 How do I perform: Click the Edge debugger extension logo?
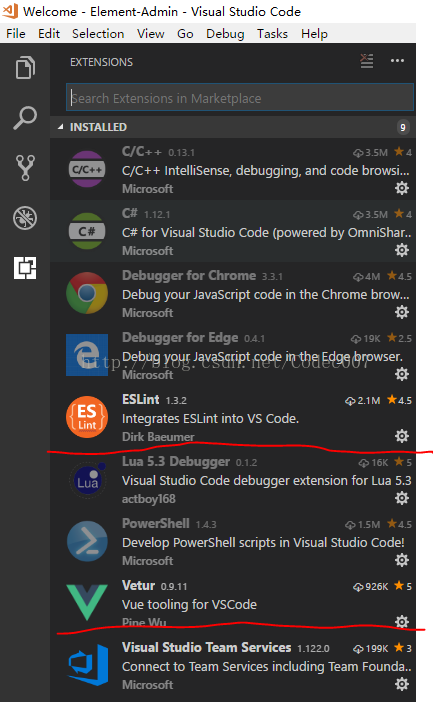tap(87, 355)
